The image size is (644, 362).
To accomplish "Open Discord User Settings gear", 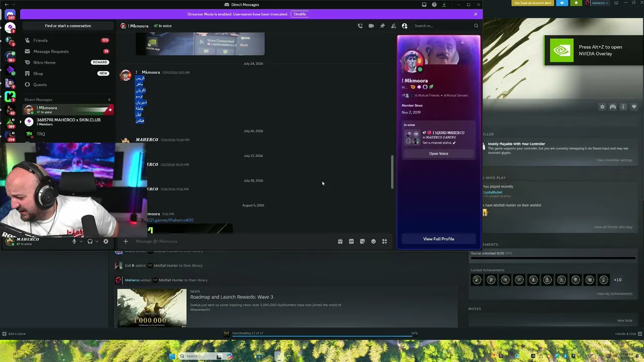I will click(x=106, y=241).
